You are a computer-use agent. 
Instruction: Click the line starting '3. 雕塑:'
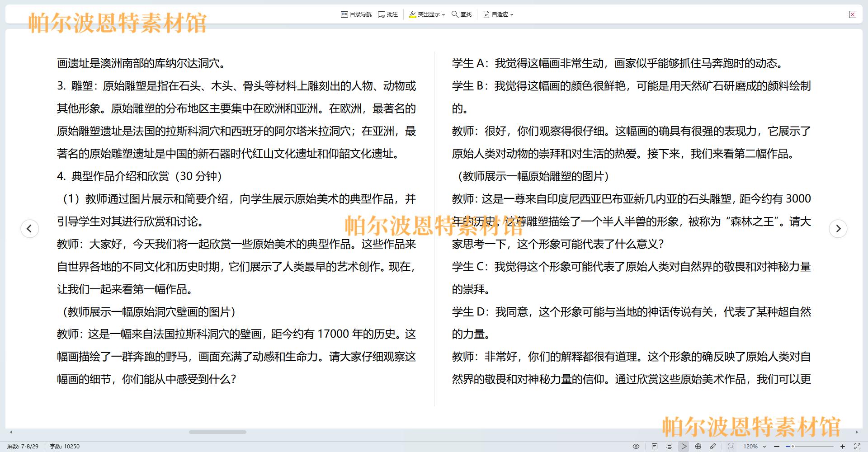236,86
